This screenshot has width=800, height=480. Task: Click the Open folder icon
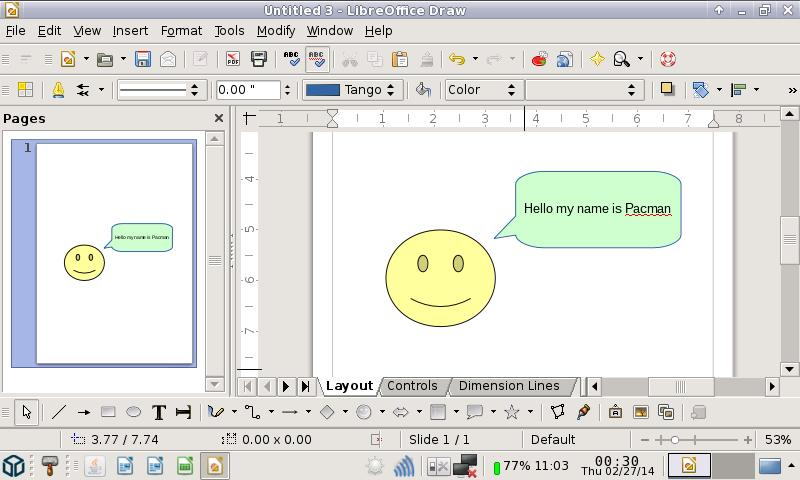click(x=105, y=59)
